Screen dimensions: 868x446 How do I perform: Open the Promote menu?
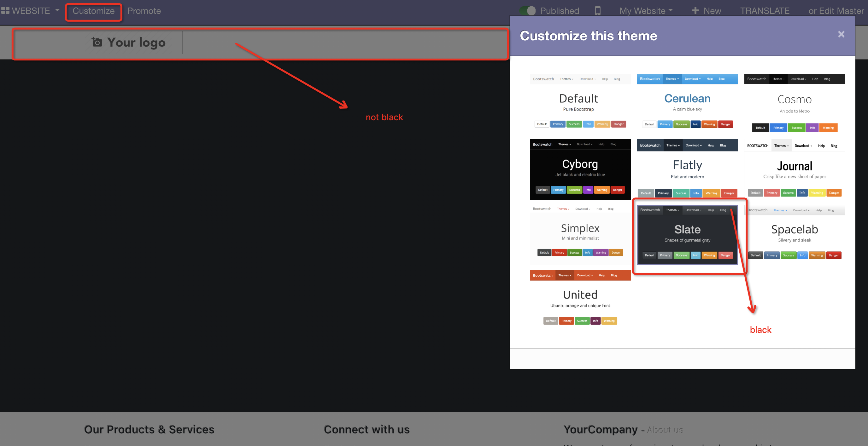coord(144,11)
